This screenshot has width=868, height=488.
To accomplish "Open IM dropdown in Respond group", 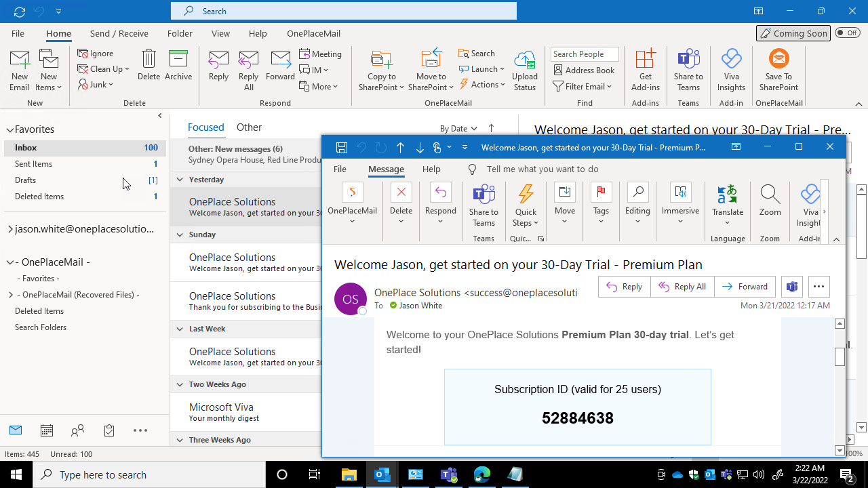I will tap(314, 70).
